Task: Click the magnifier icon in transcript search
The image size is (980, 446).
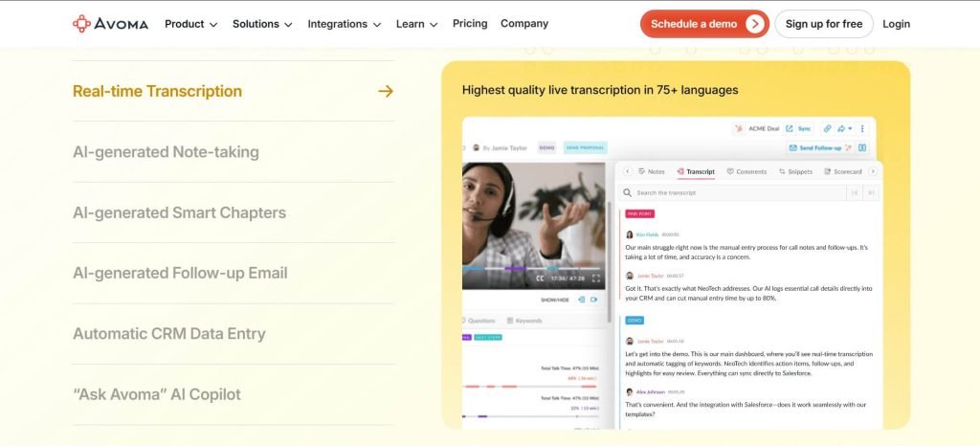Action: coord(628,193)
